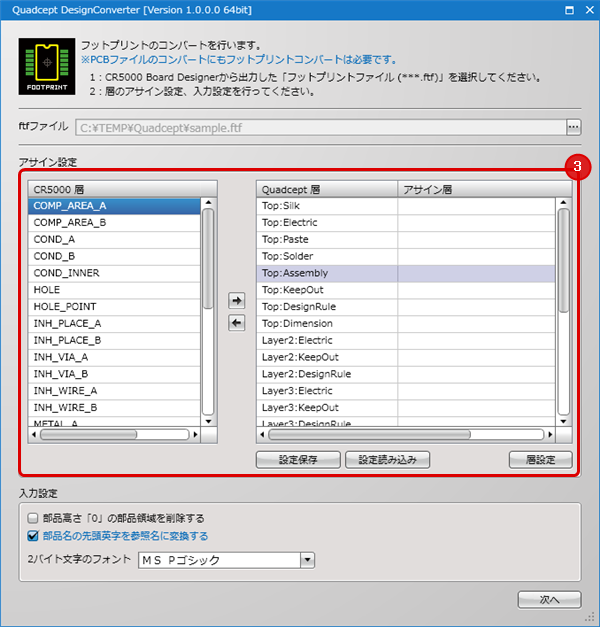Screen dimensions: 600x627
Task: Click the ftfファイル path field
Action: tap(321, 128)
